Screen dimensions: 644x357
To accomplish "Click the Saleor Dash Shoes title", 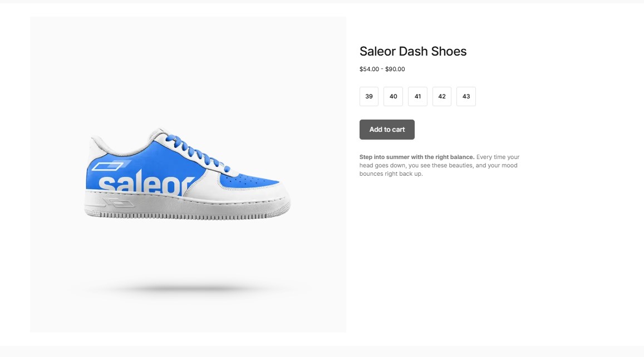I will tap(413, 51).
